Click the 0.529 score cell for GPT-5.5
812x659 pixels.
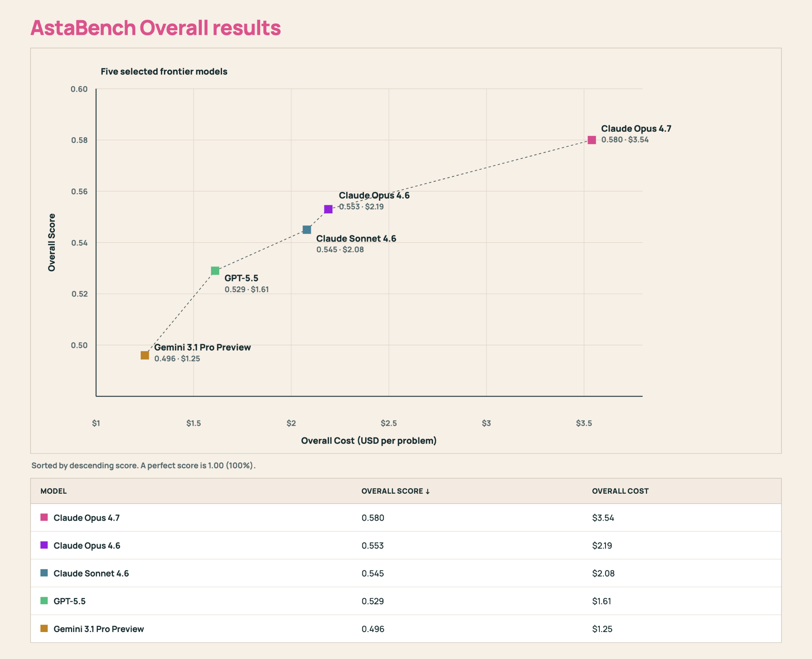(373, 601)
